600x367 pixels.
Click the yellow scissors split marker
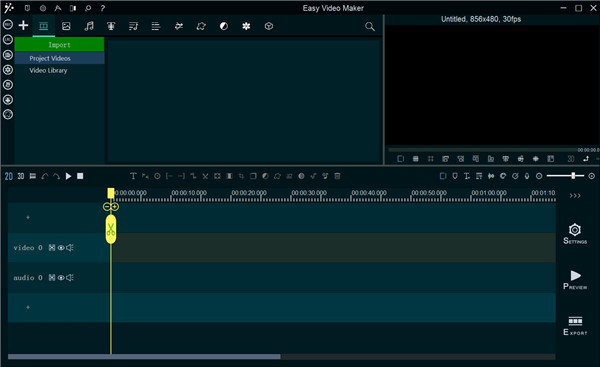(111, 229)
